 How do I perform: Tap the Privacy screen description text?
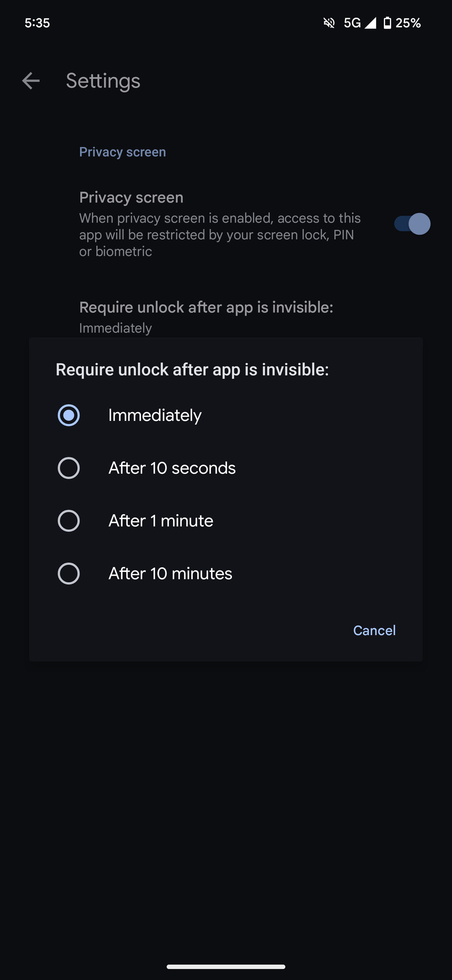pos(220,235)
